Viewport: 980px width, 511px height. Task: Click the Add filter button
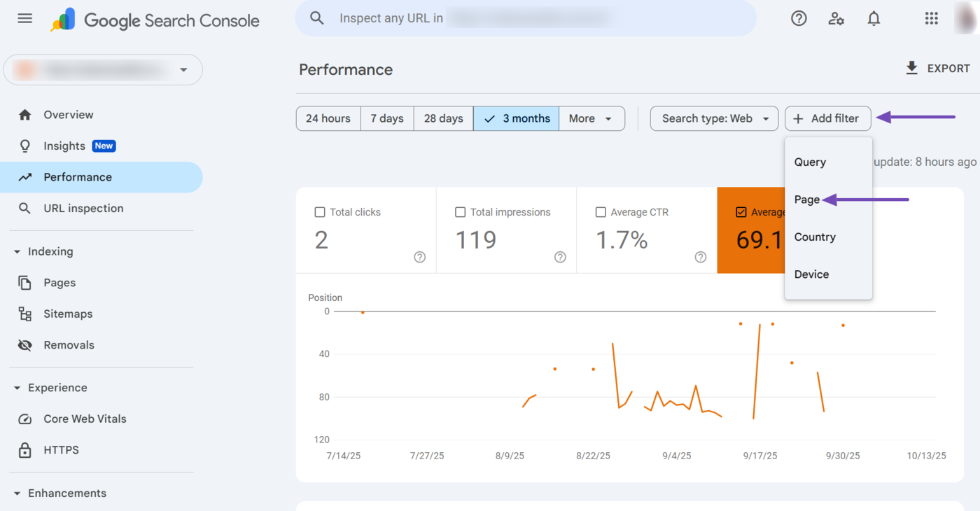coord(827,118)
